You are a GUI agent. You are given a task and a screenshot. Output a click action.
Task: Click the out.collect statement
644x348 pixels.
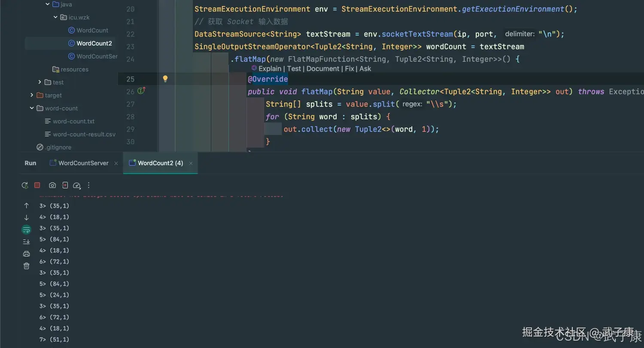click(x=361, y=129)
